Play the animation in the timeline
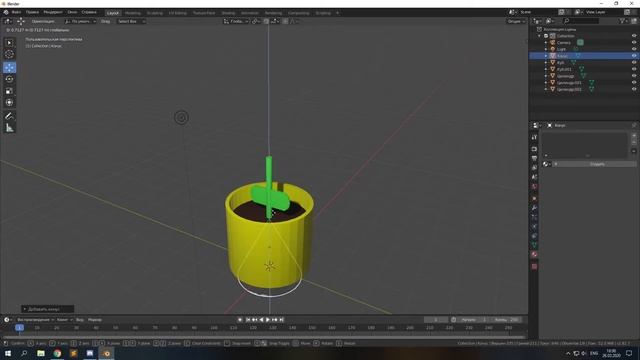 pyautogui.click(x=268, y=320)
